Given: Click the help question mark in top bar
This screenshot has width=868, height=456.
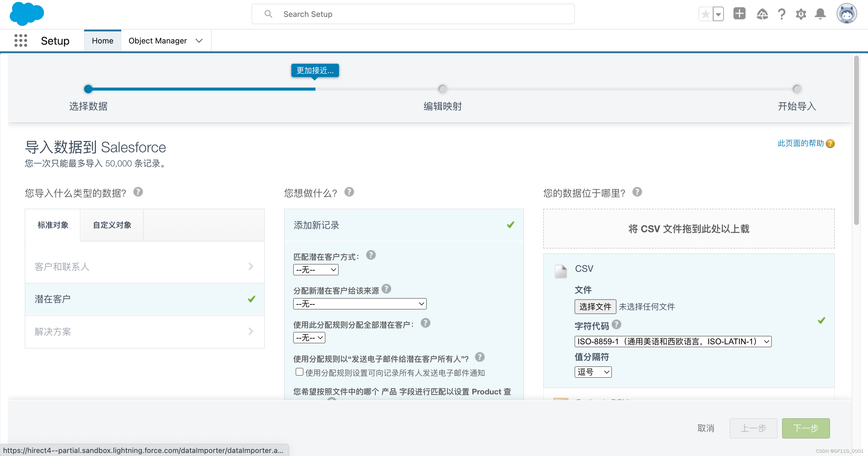Looking at the screenshot, I should coord(782,14).
